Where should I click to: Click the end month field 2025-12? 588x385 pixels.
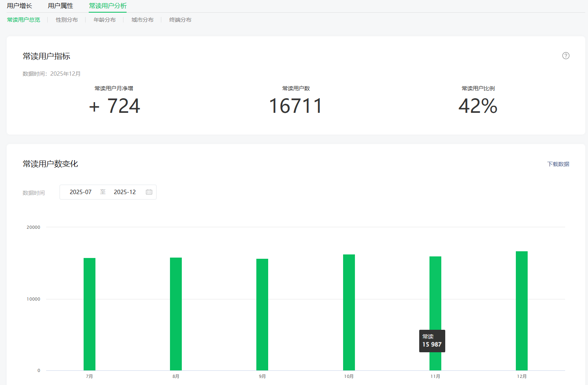tap(125, 192)
